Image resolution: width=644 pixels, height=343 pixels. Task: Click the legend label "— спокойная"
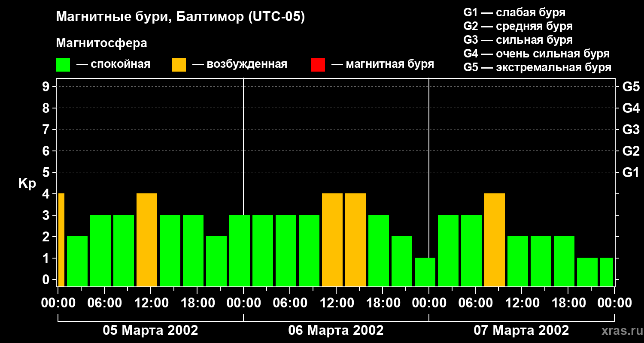point(113,64)
